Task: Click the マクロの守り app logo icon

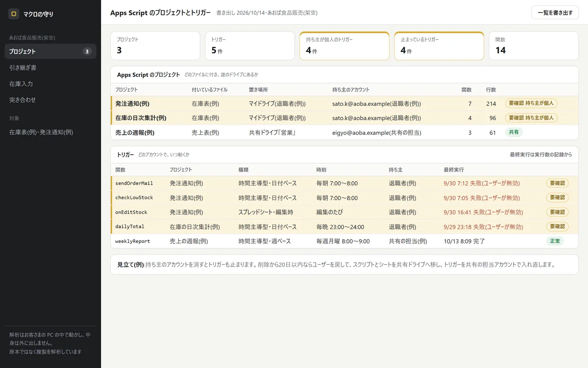Action: pyautogui.click(x=14, y=14)
